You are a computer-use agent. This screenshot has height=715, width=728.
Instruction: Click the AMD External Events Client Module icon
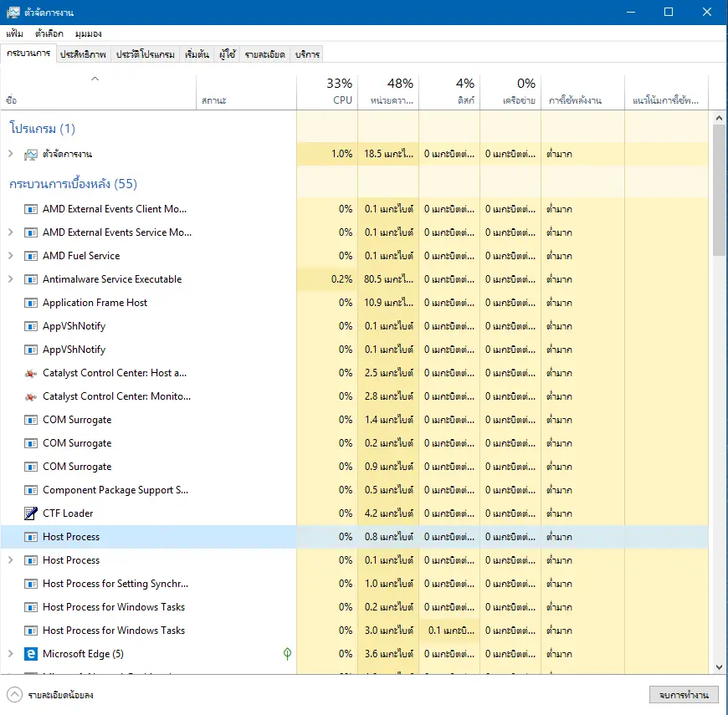coord(31,209)
